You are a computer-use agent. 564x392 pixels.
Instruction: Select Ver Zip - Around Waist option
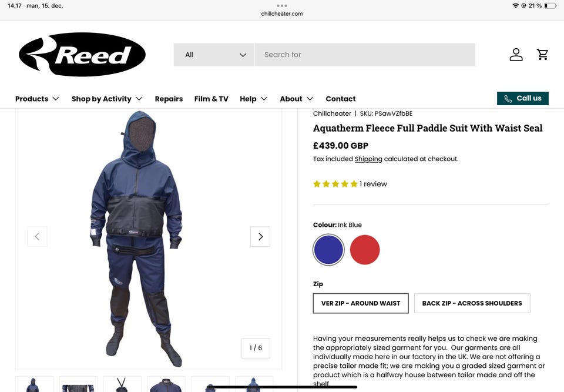[361, 303]
